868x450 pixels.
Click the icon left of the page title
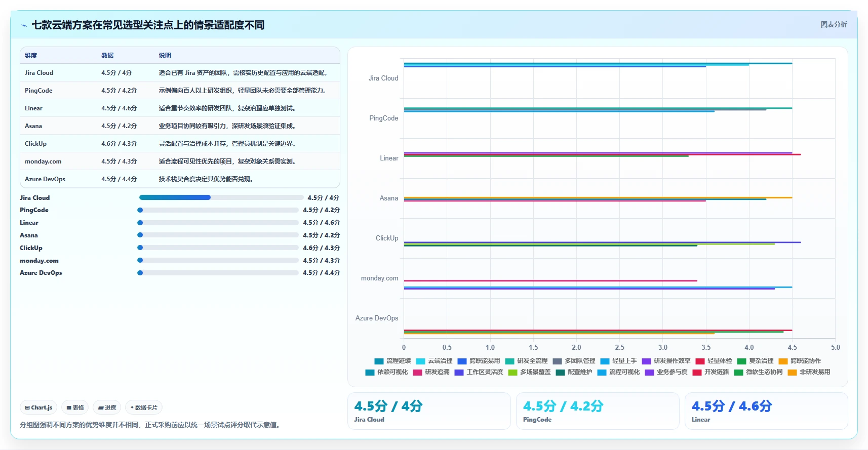point(24,25)
